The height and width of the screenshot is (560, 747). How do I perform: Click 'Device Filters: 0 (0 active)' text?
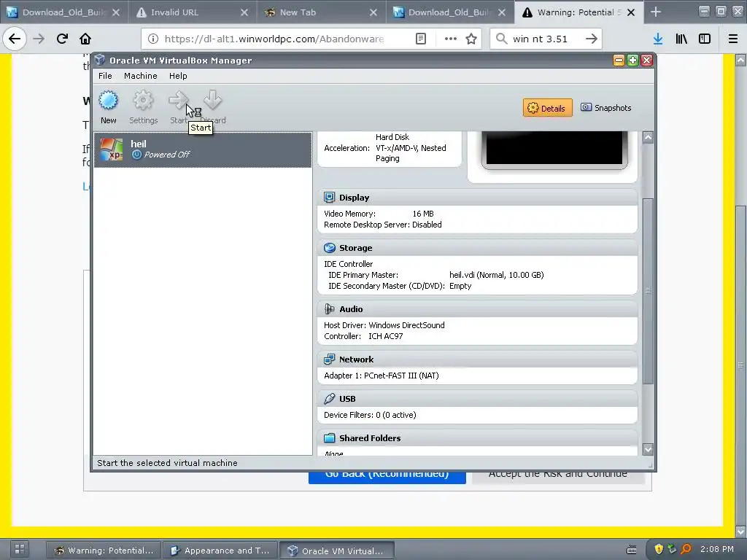(370, 415)
